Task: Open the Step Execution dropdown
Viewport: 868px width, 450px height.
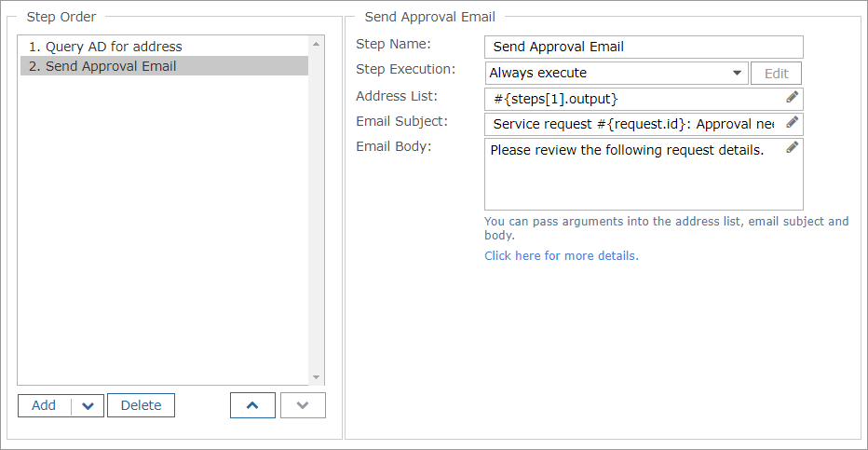Action: [736, 73]
